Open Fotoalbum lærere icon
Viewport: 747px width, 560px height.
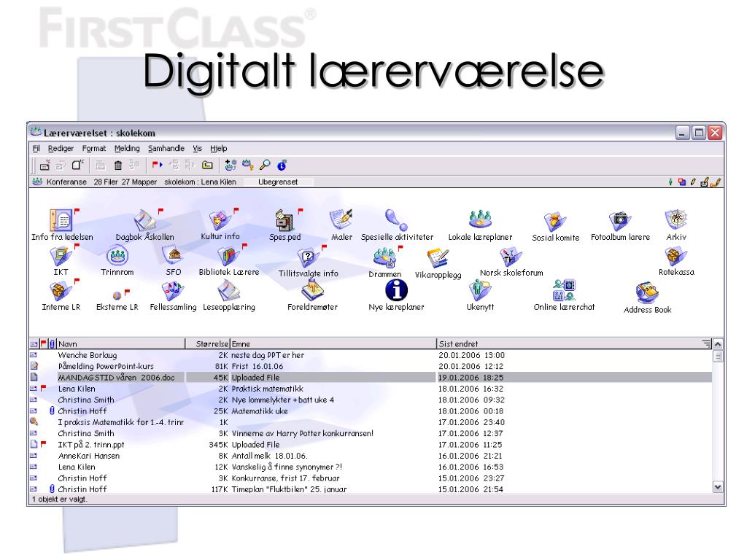click(x=620, y=220)
